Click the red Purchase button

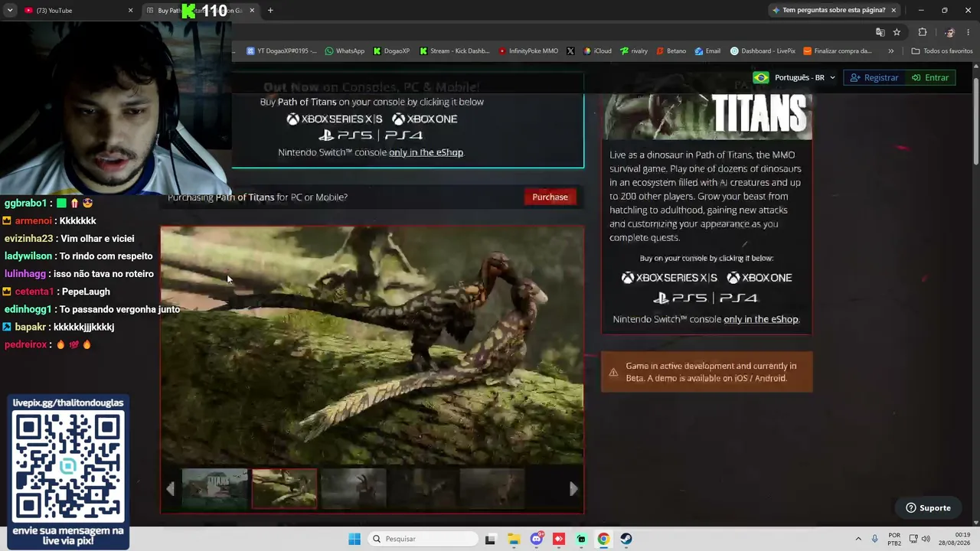coord(550,197)
